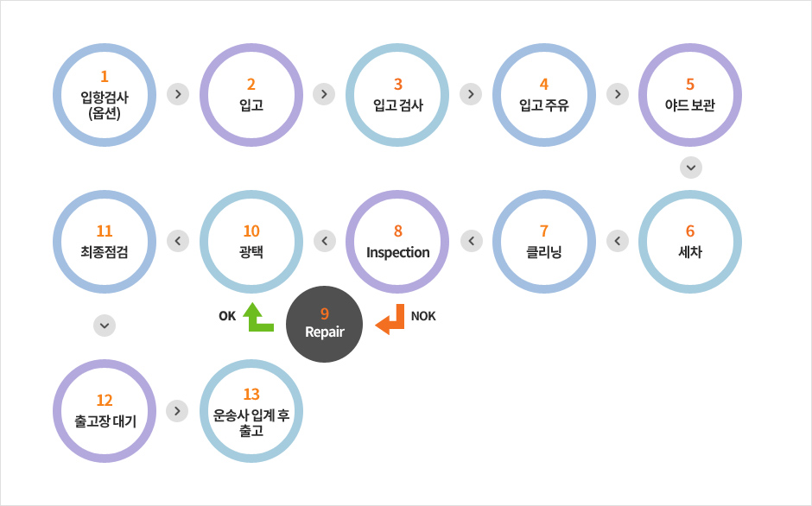
Task: Click the arrow between steps 3 and 4
Action: point(471,94)
